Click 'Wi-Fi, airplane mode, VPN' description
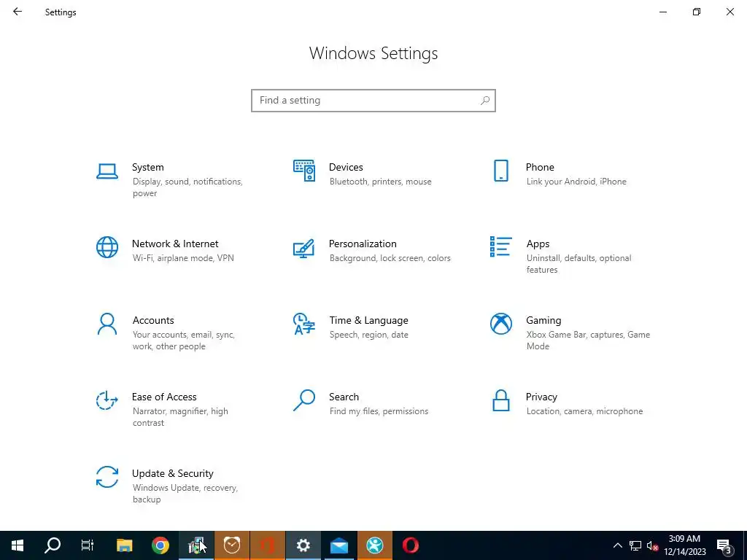This screenshot has height=560, width=747. pos(183,258)
